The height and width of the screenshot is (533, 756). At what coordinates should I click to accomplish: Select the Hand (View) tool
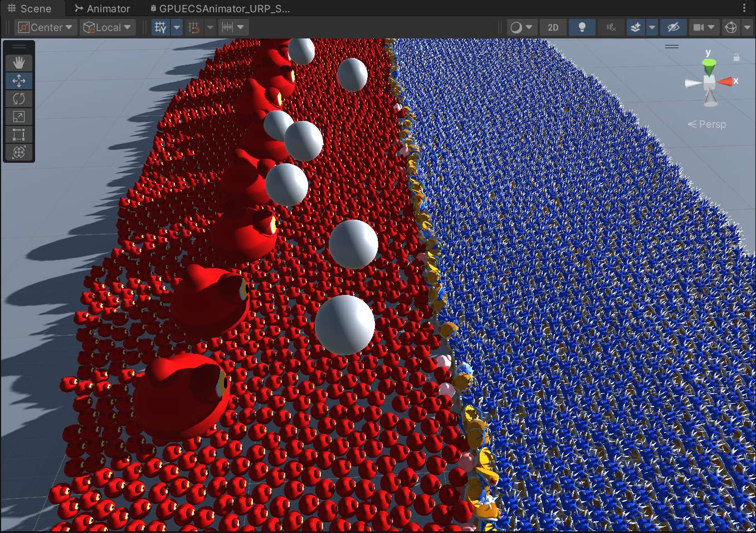19,63
